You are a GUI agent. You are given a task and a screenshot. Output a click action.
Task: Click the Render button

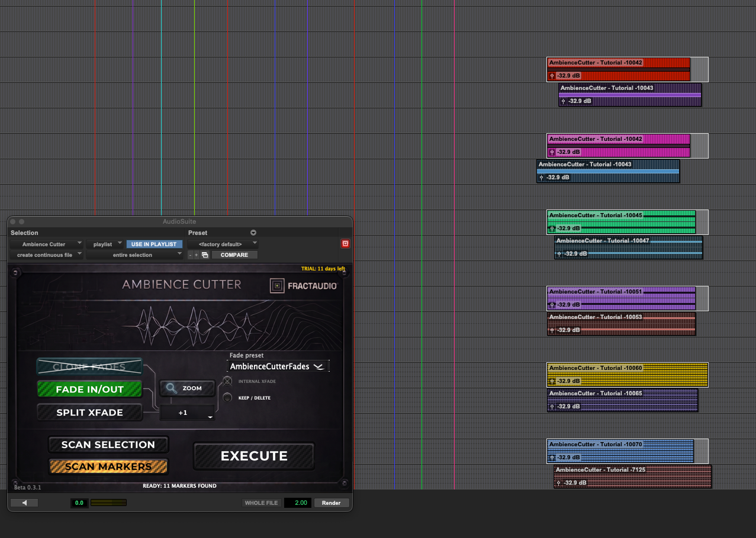pos(332,503)
